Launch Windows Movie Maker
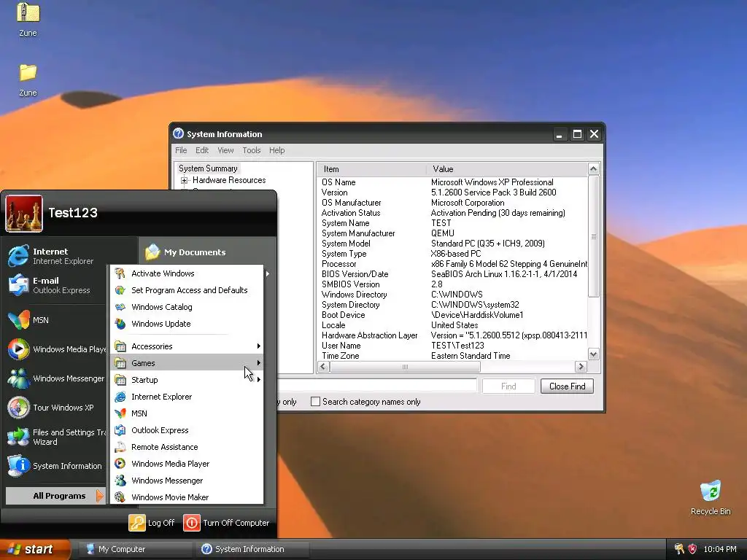The image size is (747, 560). pyautogui.click(x=187, y=497)
